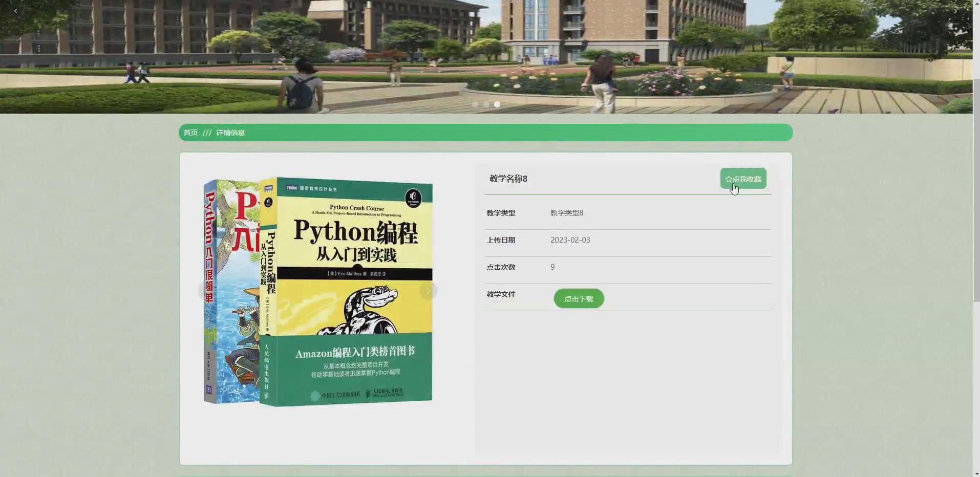Click the 教学名称8 title text
Viewport: 980px width, 477px height.
point(508,179)
